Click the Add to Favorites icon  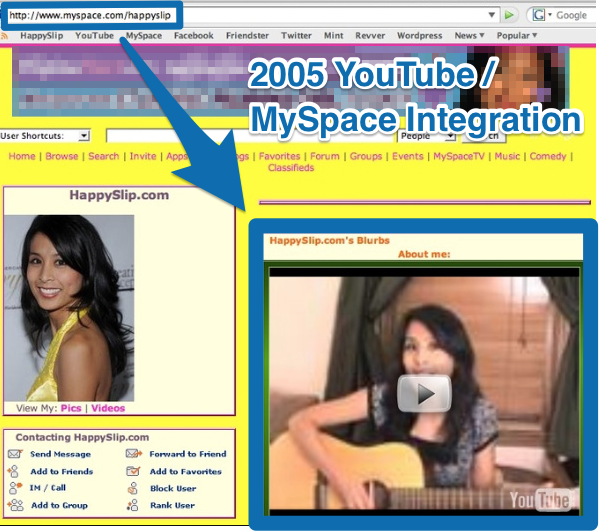133,471
